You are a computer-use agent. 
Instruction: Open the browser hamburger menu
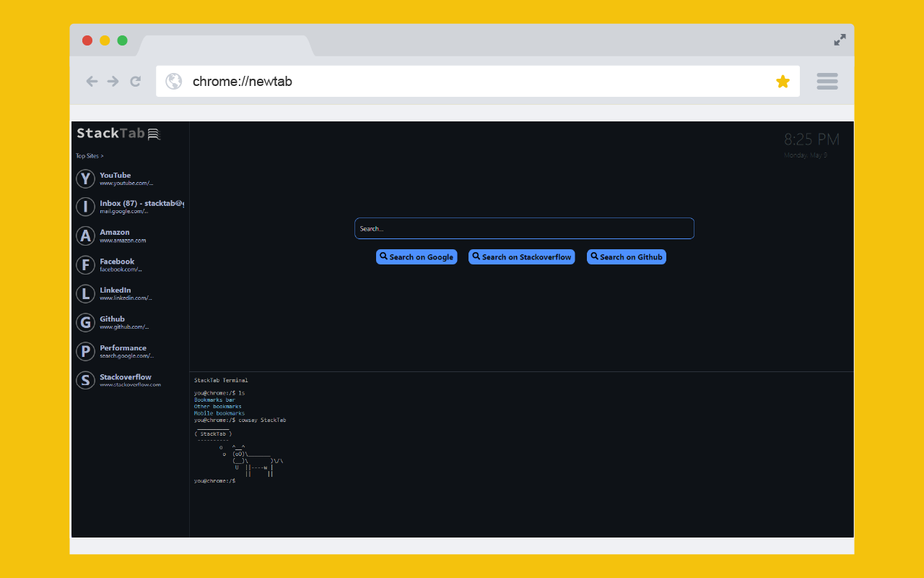(x=827, y=82)
